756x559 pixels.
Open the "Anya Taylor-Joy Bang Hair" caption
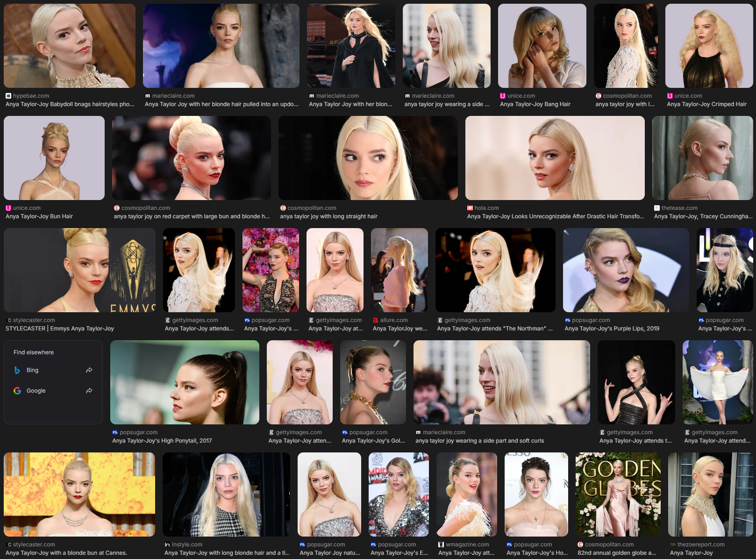[x=535, y=104]
